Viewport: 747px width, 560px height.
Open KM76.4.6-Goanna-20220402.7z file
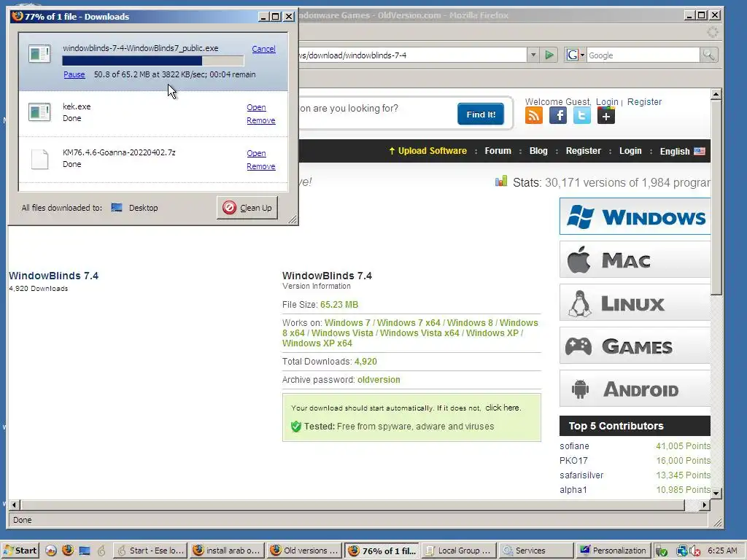(256, 153)
